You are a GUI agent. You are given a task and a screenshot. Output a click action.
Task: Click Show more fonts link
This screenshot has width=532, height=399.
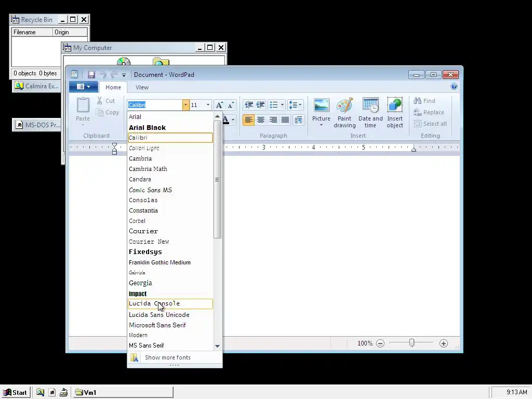pyautogui.click(x=175, y=357)
